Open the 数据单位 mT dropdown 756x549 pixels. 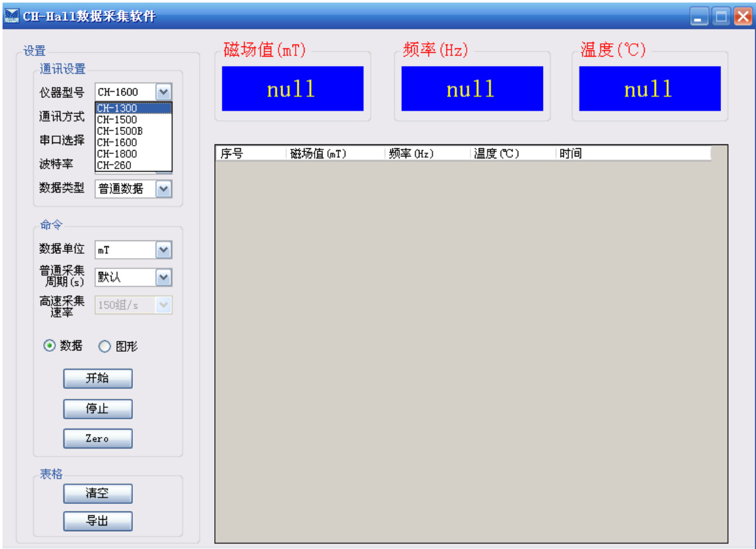[x=163, y=250]
